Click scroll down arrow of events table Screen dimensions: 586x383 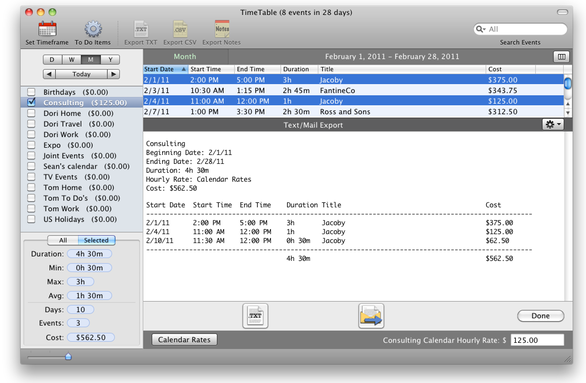568,112
